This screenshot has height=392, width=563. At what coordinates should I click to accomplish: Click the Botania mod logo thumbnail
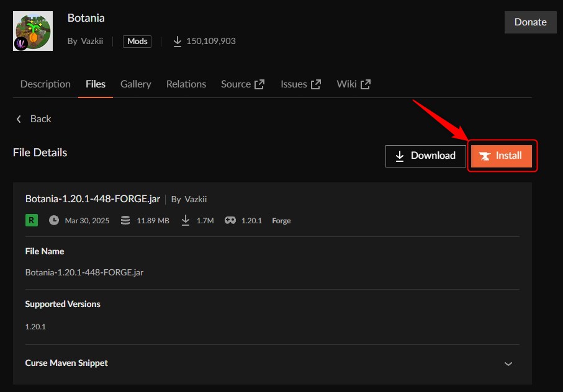33,31
